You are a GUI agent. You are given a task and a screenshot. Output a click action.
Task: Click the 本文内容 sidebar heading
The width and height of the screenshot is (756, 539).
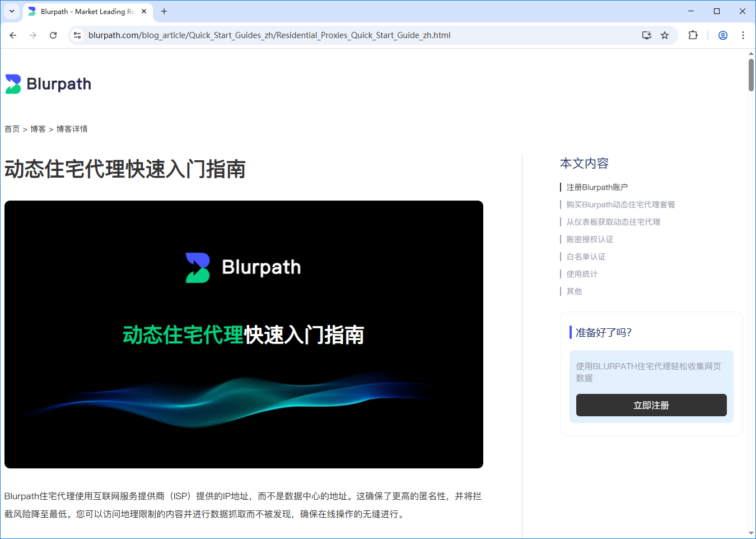click(584, 163)
